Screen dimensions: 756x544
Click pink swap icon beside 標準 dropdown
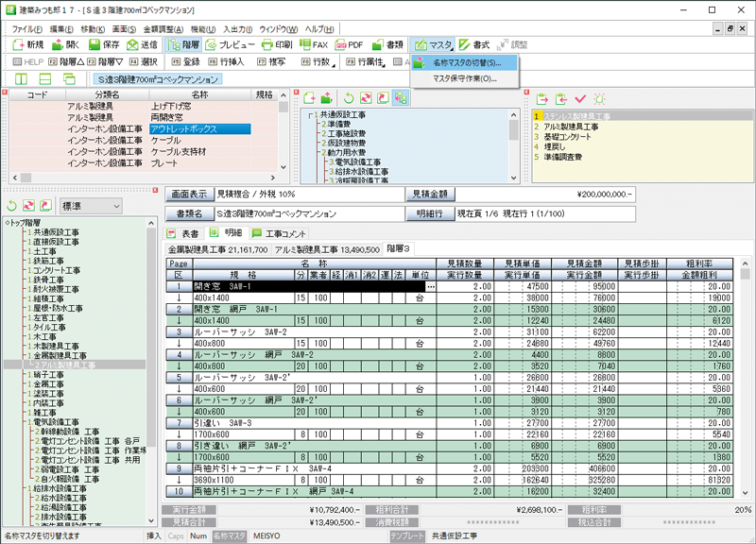point(29,206)
